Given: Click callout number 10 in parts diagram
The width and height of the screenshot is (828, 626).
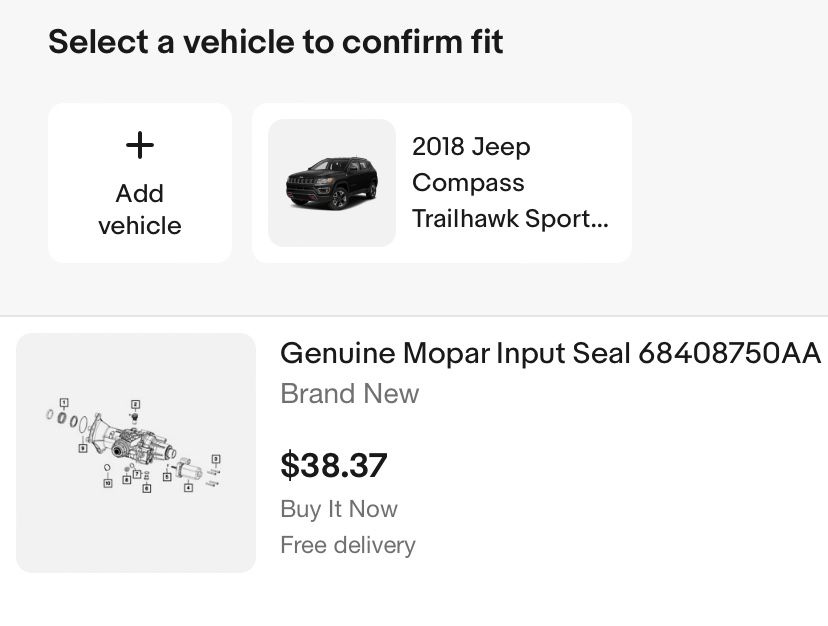Looking at the screenshot, I should click(x=107, y=483).
